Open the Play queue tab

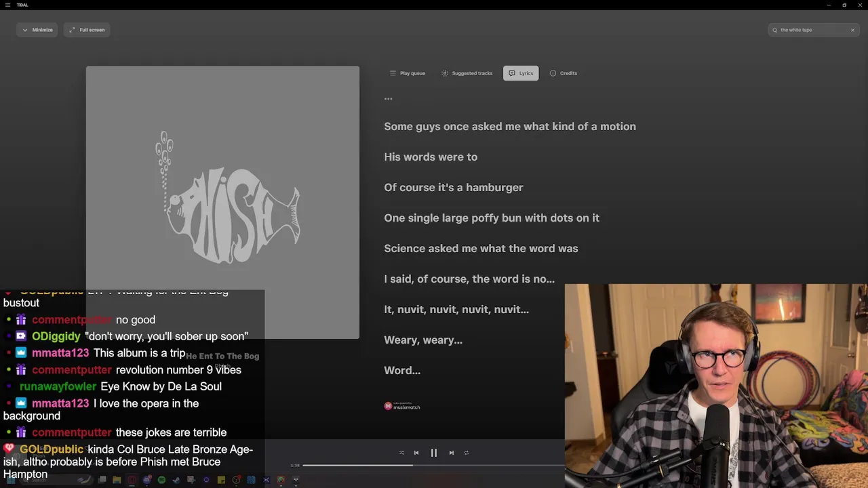coord(408,73)
